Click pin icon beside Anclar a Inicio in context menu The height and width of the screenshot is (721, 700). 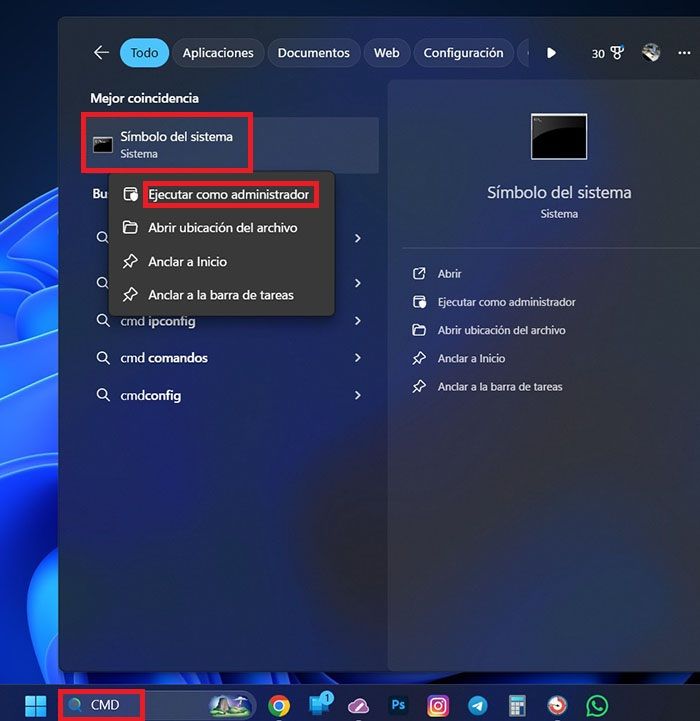point(130,261)
